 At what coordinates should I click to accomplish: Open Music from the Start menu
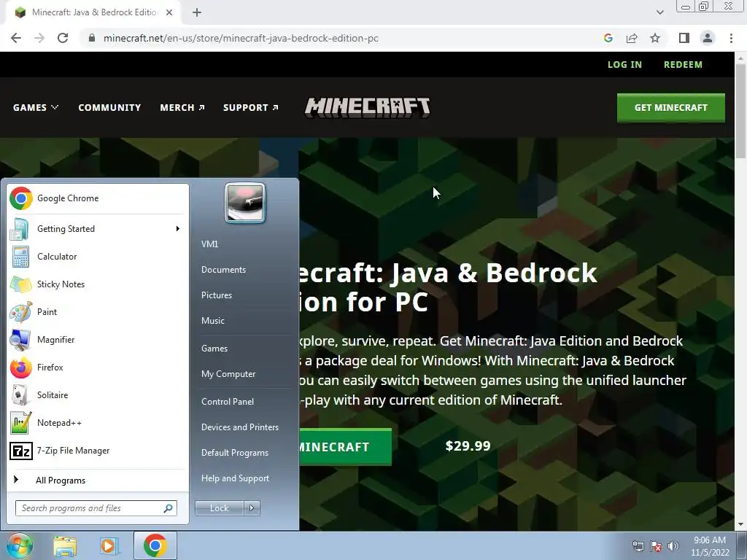click(212, 321)
